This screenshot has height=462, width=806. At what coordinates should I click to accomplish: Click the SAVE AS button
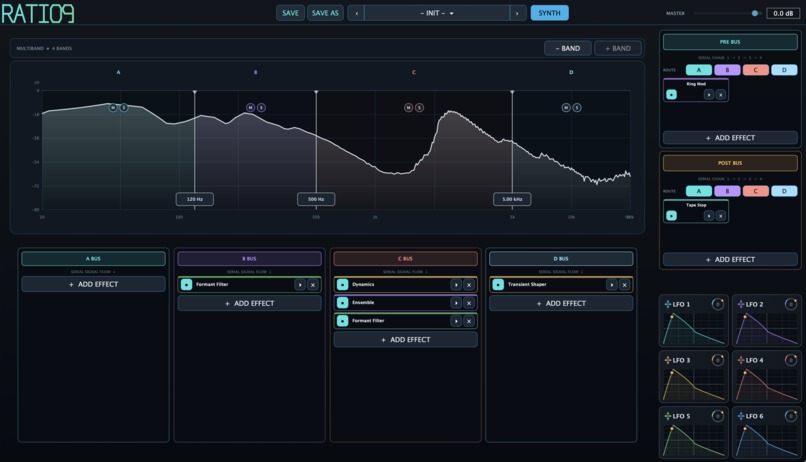tap(325, 13)
